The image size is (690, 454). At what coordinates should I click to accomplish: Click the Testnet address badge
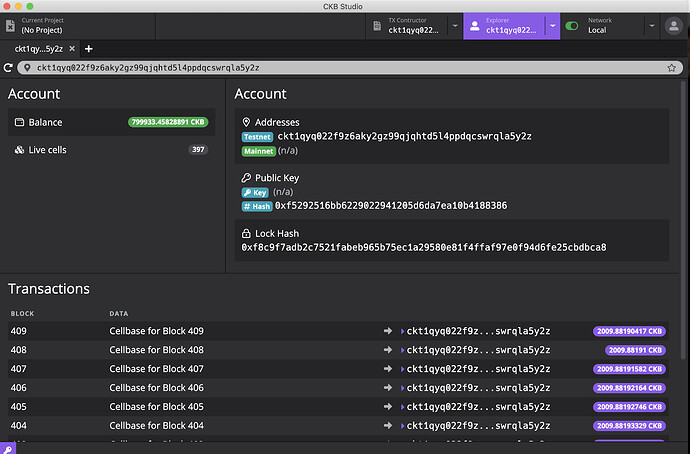click(257, 137)
